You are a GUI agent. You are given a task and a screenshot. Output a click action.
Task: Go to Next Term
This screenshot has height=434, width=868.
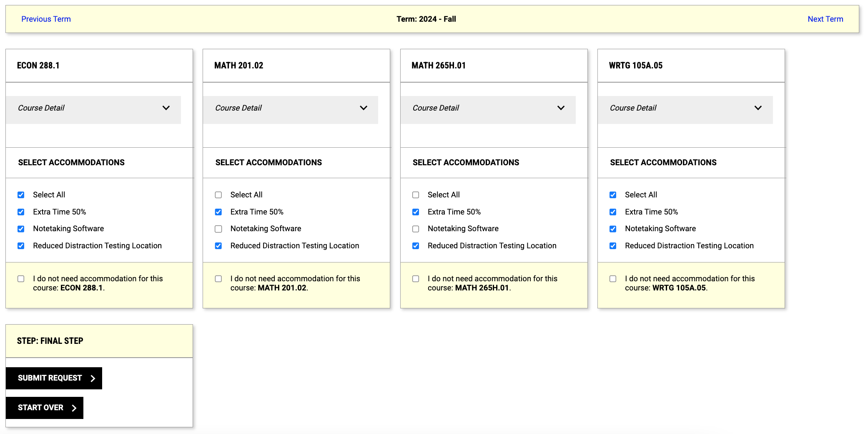pyautogui.click(x=825, y=19)
